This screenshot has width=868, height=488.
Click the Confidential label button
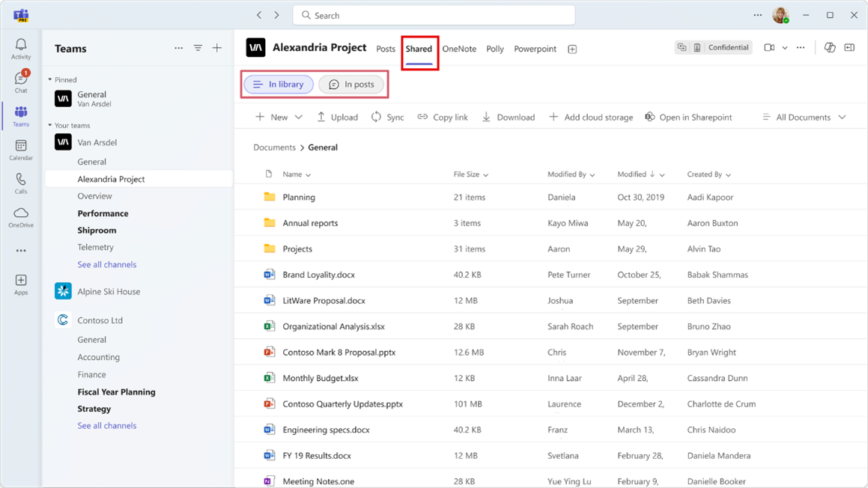pos(728,48)
